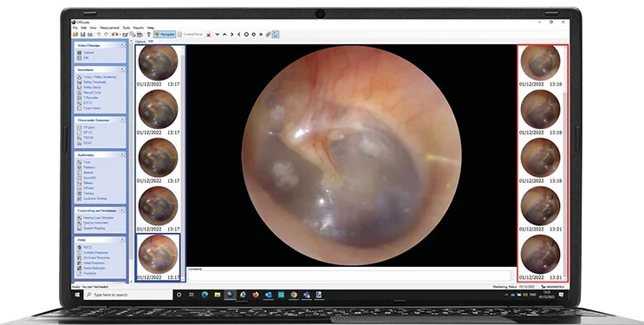
Task: Open Google Chrome from the taskbar
Action: [x=294, y=295]
